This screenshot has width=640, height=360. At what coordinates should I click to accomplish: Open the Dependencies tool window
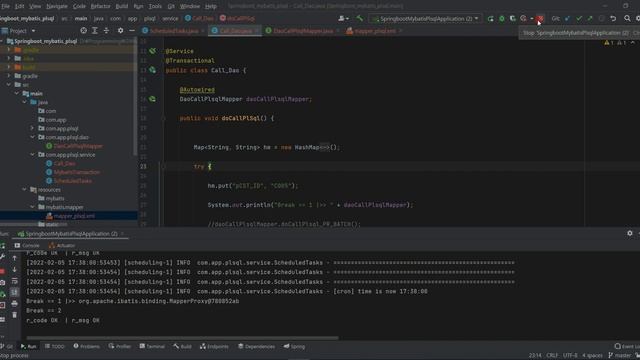point(256,347)
